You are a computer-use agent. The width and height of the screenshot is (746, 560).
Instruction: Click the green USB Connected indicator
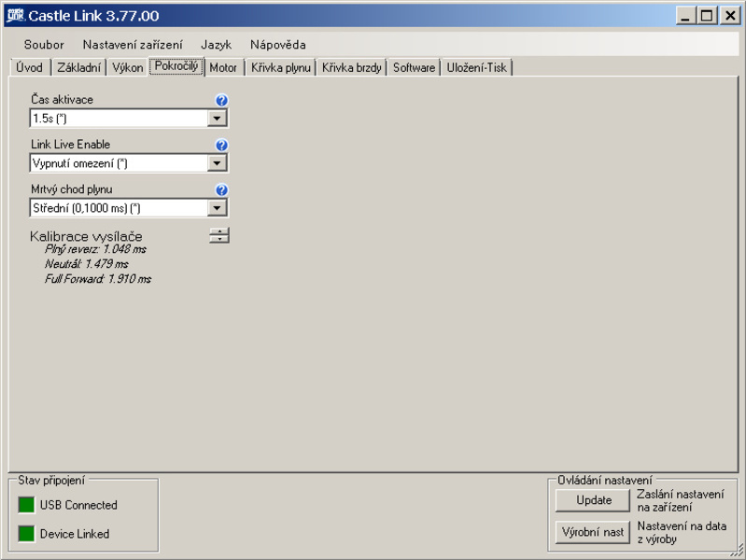(x=26, y=505)
